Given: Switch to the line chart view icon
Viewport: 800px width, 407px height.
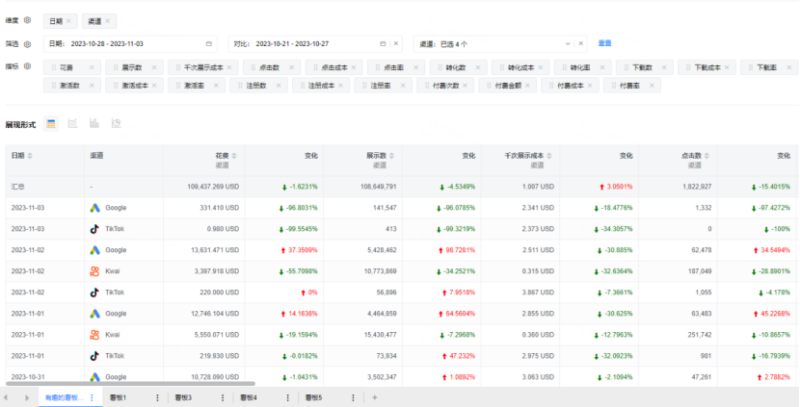Looking at the screenshot, I should pos(72,123).
